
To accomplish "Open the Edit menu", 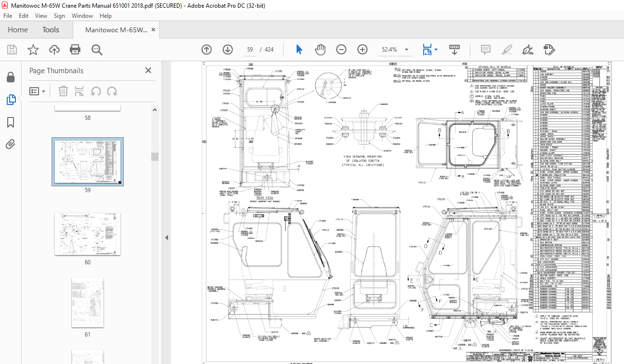I will coord(24,15).
